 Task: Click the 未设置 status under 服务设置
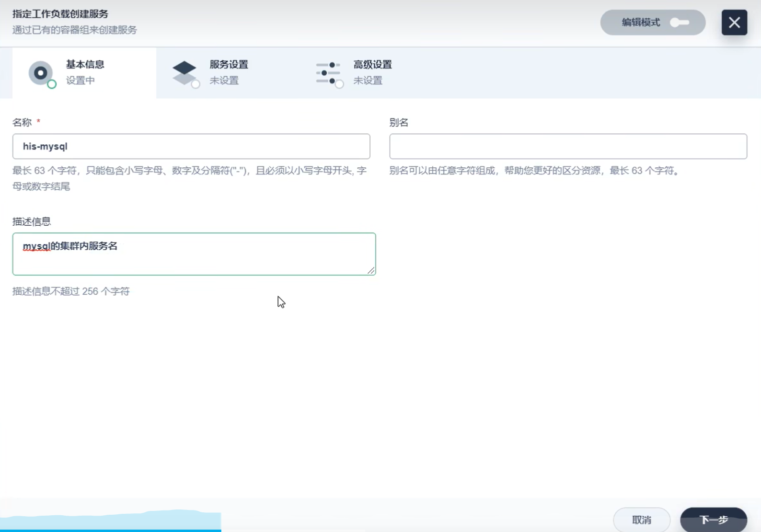point(224,81)
